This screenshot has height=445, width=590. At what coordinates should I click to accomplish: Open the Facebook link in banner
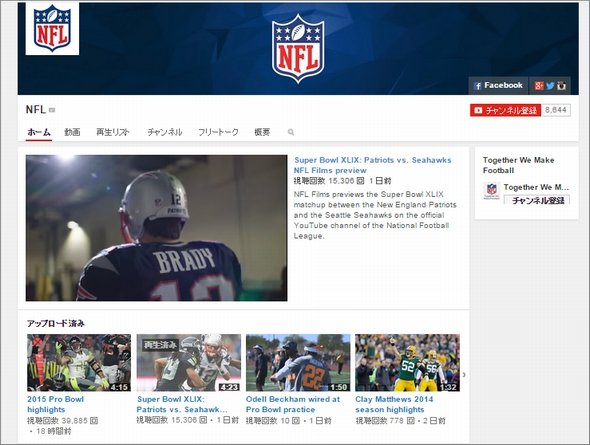(x=499, y=86)
